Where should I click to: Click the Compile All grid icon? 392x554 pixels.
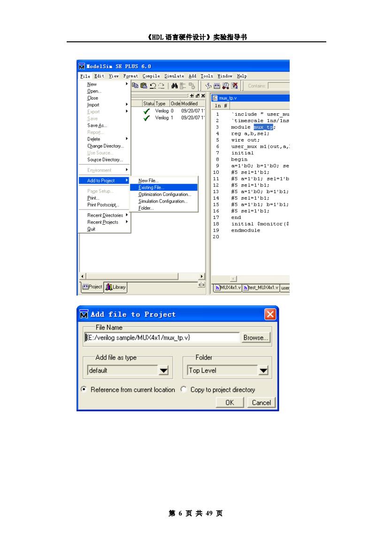coord(217,86)
